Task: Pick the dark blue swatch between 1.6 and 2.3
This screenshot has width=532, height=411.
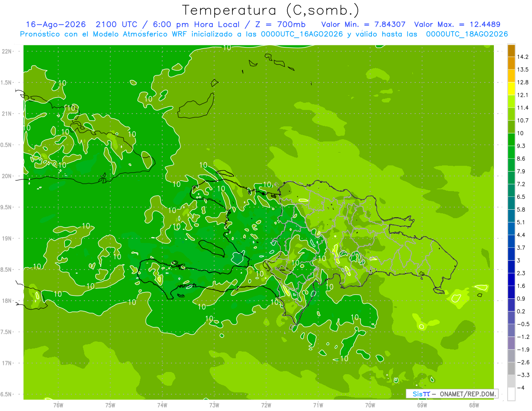Action: [511, 279]
